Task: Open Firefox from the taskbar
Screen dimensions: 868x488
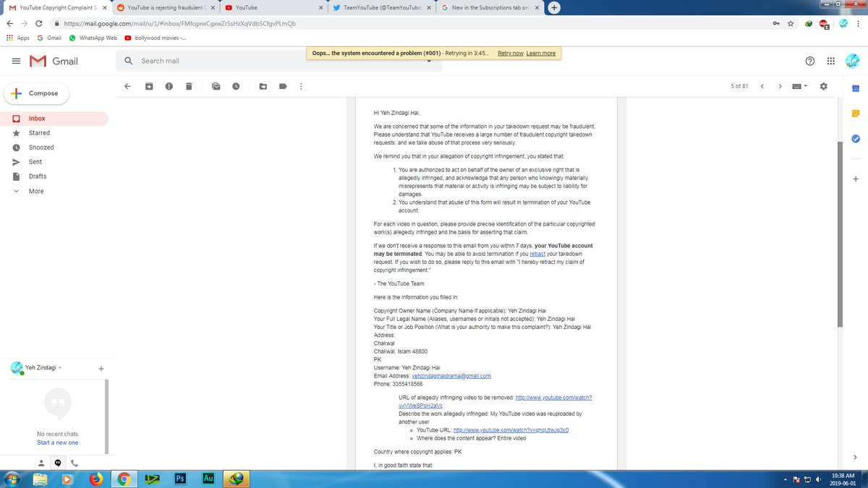Action: point(95,479)
